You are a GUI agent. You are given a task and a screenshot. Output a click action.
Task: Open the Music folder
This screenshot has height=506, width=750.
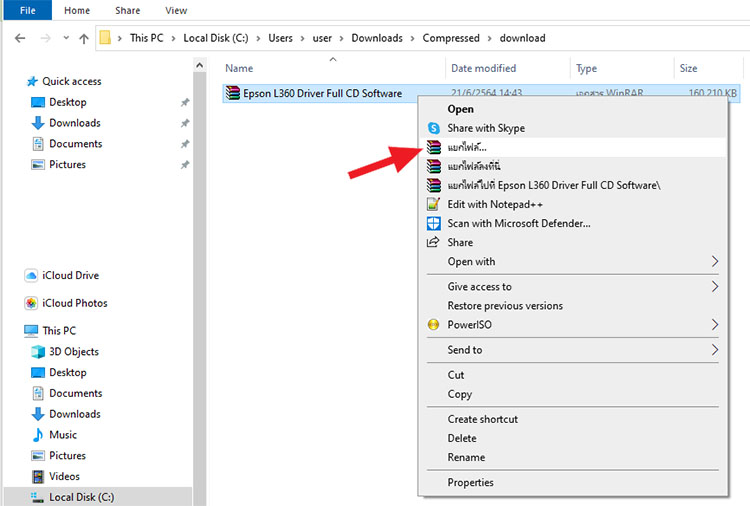(63, 435)
